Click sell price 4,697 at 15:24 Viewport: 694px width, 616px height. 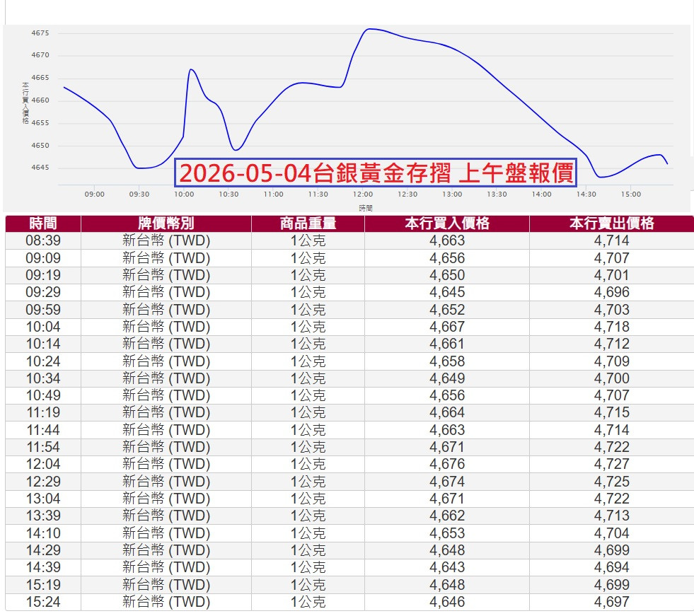(x=612, y=602)
